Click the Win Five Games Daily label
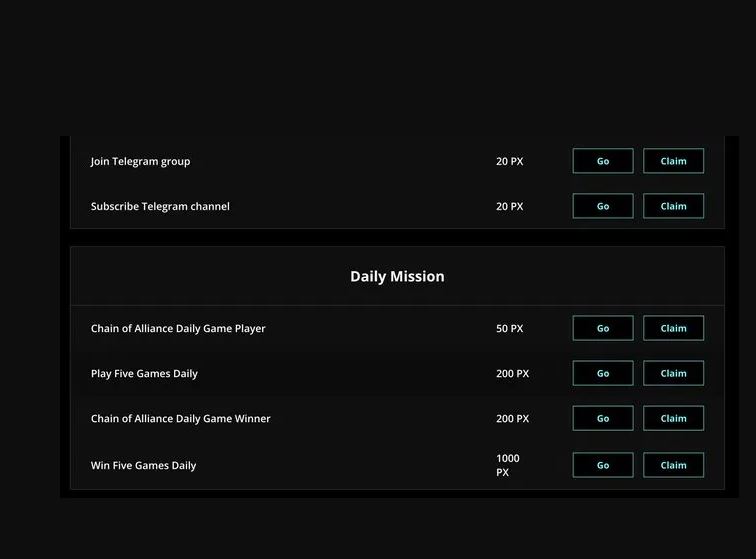This screenshot has width=756, height=559. 143,466
